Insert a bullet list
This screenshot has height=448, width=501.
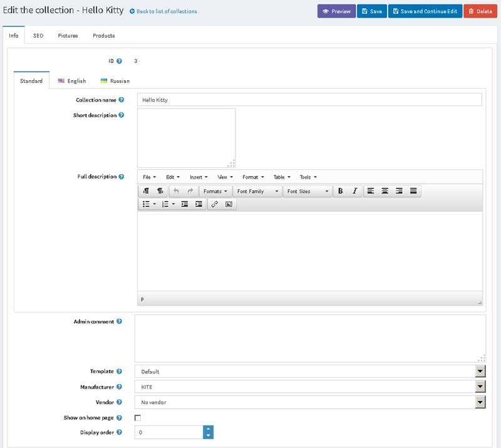(146, 204)
